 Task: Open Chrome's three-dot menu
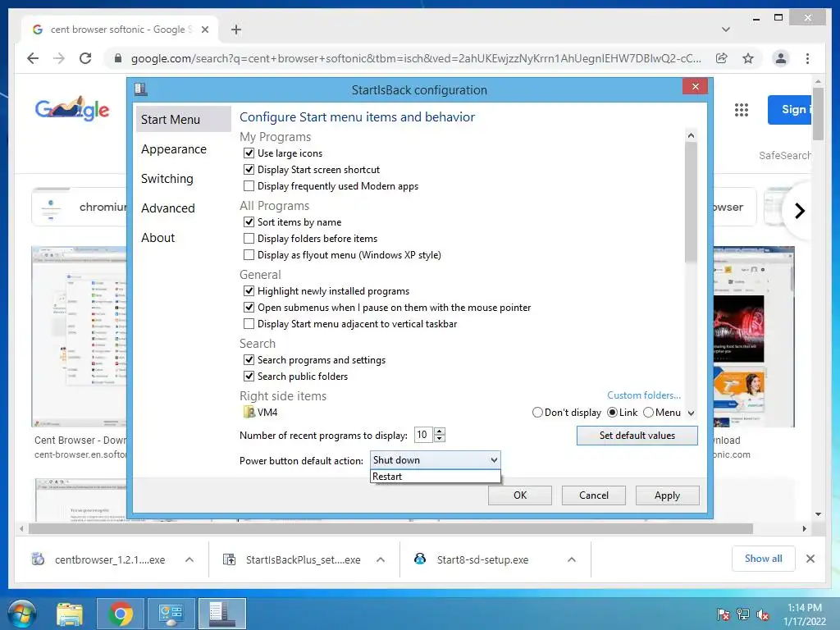tap(807, 58)
